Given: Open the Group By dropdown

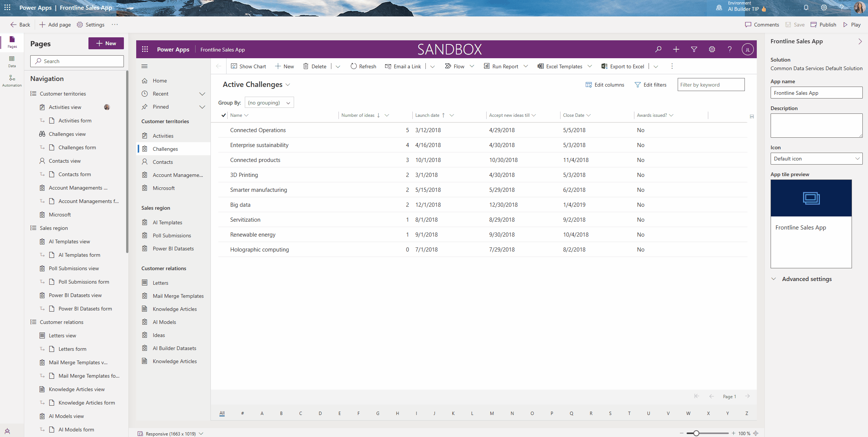Looking at the screenshot, I should click(x=269, y=102).
